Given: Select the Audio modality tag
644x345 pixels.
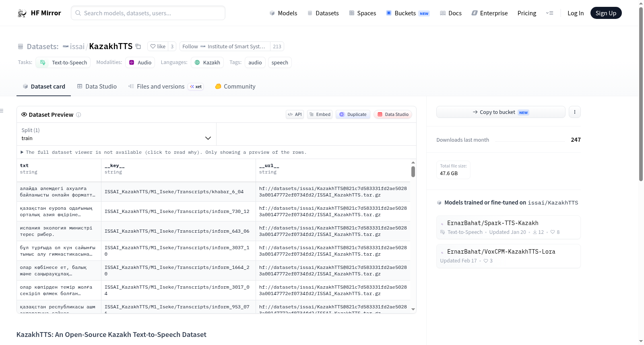Looking at the screenshot, I should pos(140,62).
